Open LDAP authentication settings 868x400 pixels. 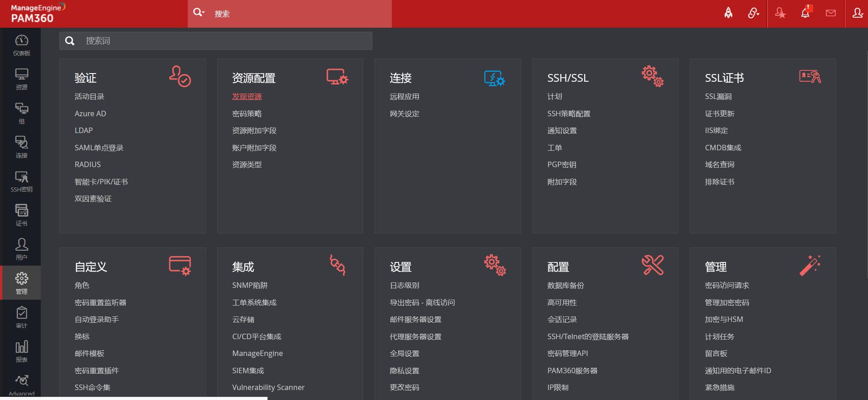tap(83, 130)
